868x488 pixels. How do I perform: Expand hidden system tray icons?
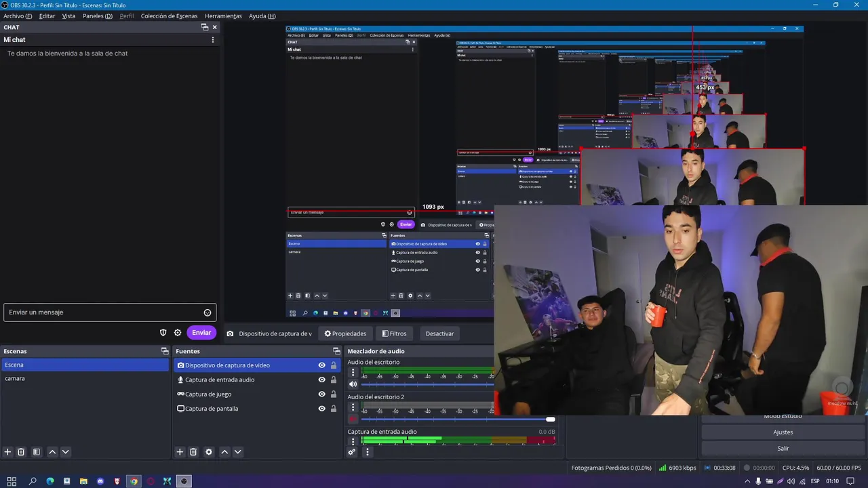click(747, 481)
